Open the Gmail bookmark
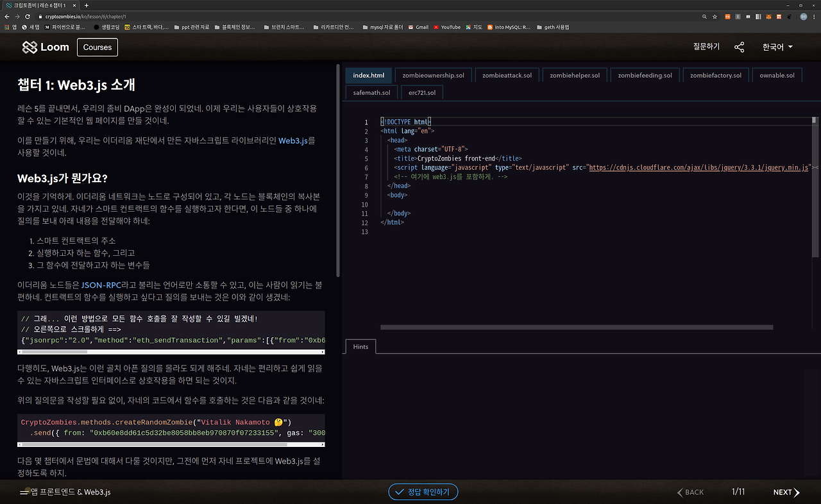 [418, 27]
